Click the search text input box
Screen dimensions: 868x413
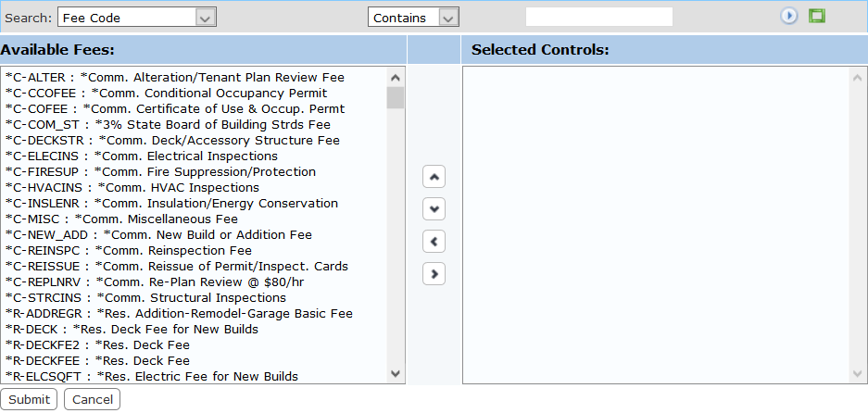pos(598,17)
